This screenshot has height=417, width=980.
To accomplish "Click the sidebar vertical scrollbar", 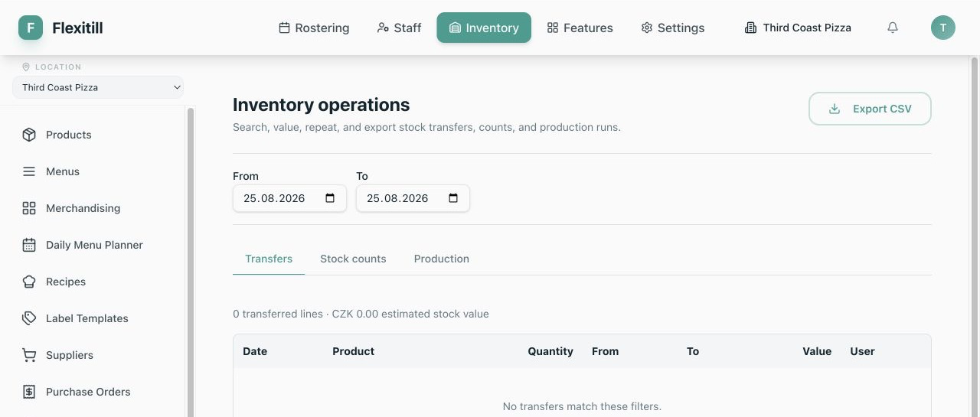I will pos(191,262).
